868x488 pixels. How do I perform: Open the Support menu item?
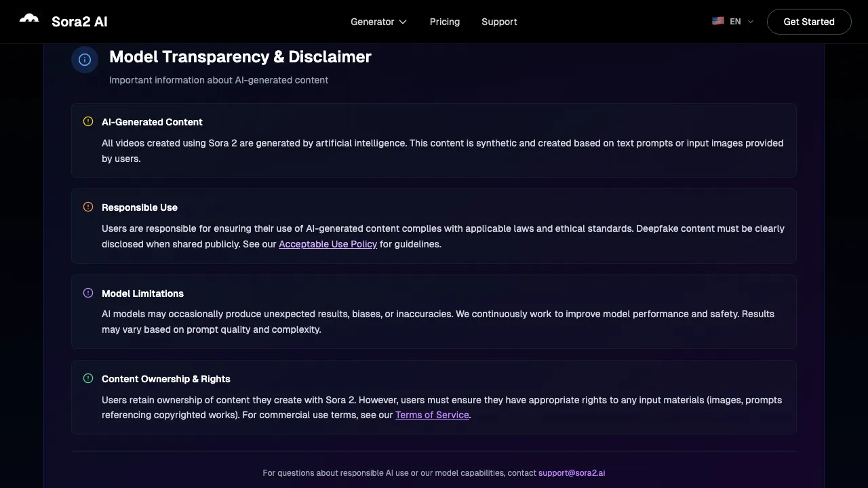tap(499, 22)
